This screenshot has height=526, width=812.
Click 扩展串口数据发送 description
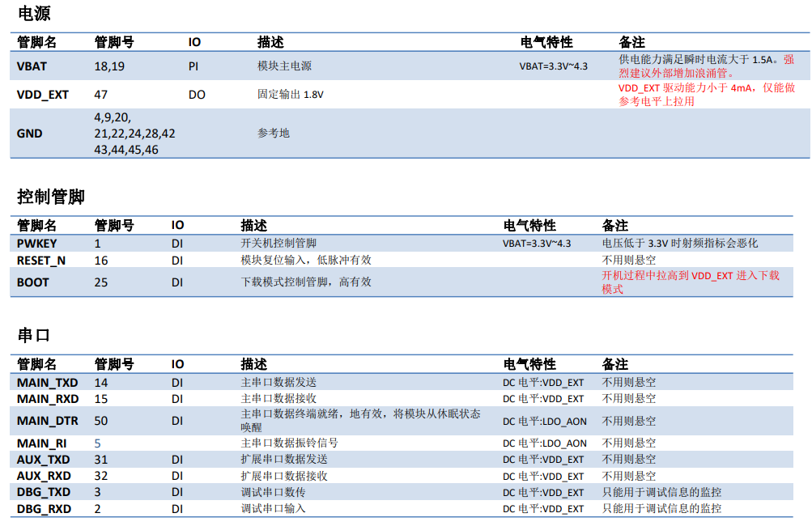[x=284, y=459]
